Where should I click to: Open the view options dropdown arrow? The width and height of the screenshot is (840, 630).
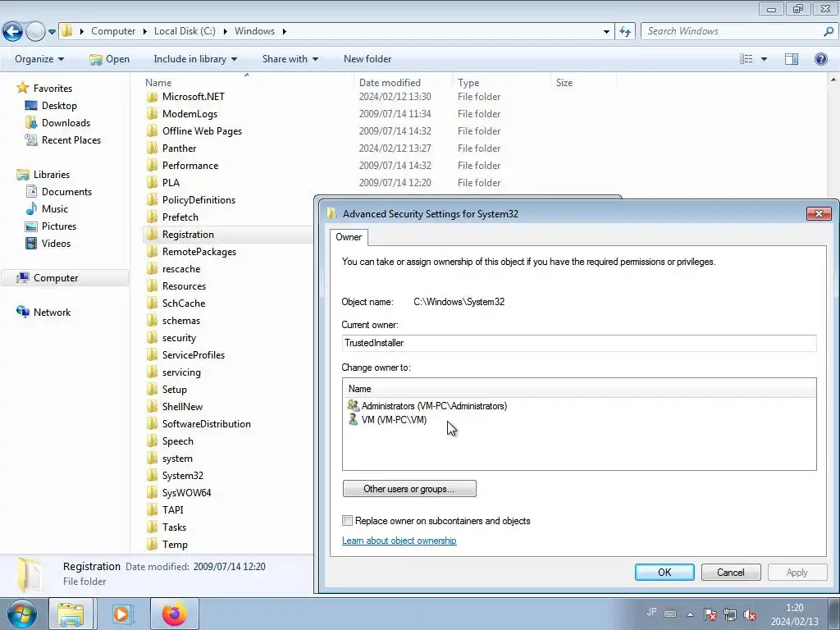click(764, 59)
